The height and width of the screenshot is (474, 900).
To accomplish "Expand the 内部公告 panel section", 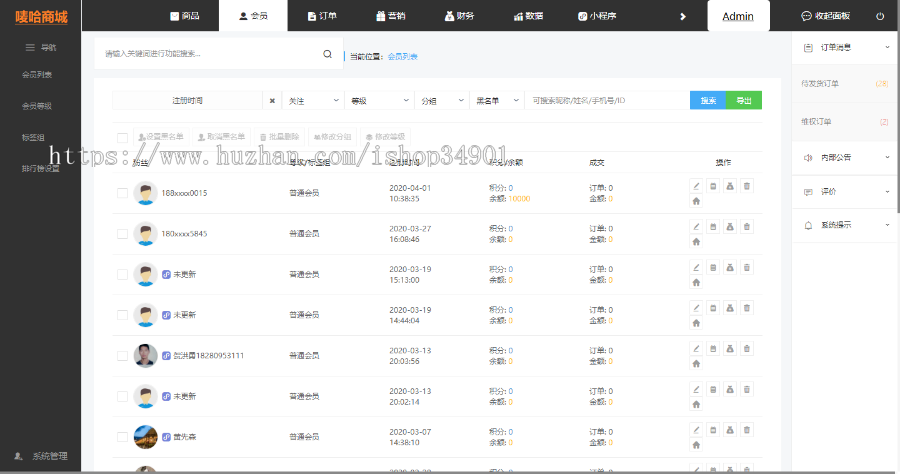I will tap(846, 158).
